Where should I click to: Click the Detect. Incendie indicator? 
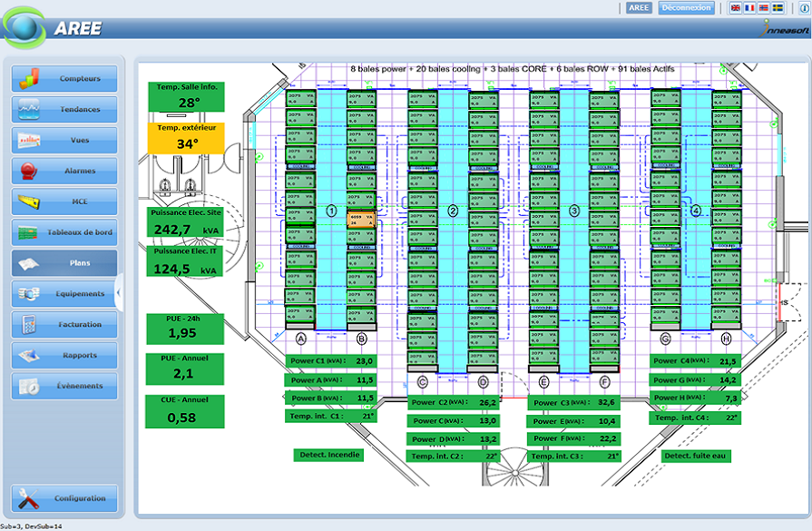pos(329,455)
